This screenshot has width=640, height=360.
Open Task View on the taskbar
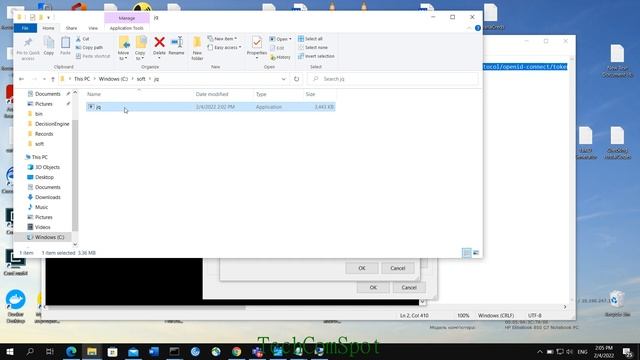point(50,351)
